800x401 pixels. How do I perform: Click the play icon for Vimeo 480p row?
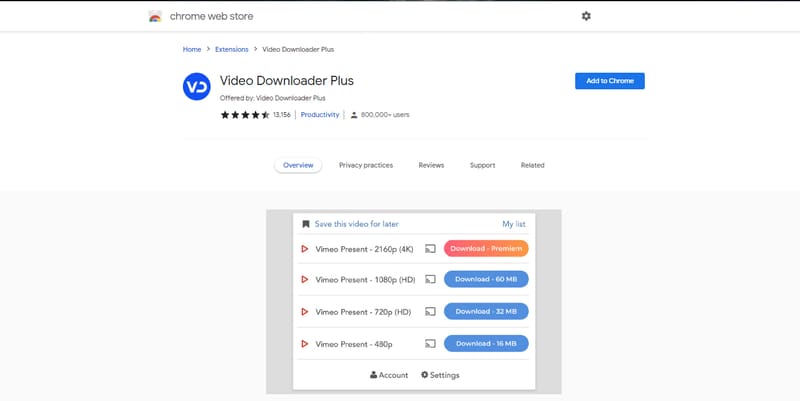pyautogui.click(x=305, y=344)
